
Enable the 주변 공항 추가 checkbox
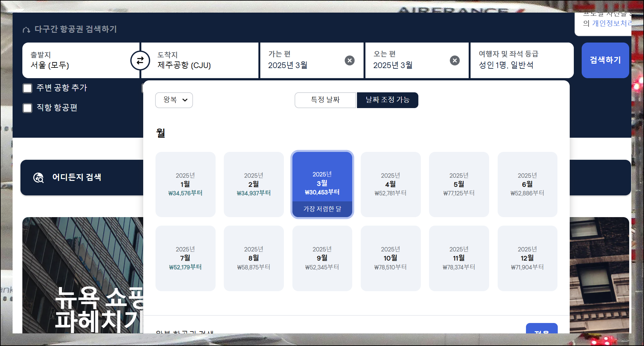coord(28,88)
